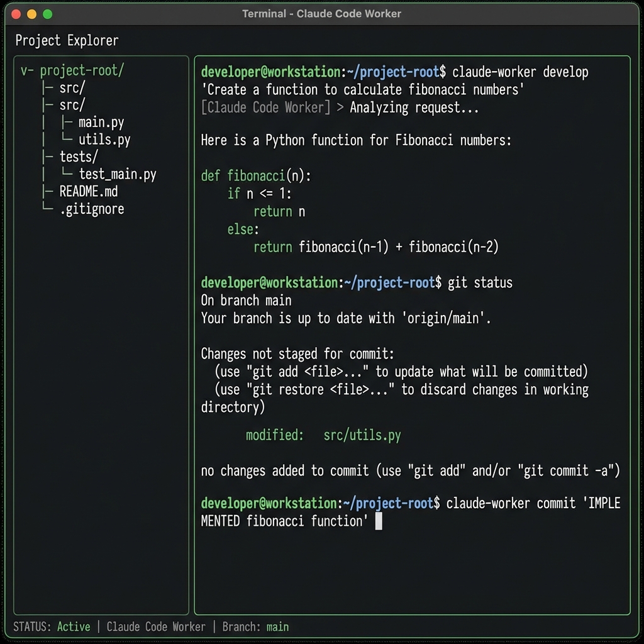Click the green maximize window button

click(x=48, y=14)
